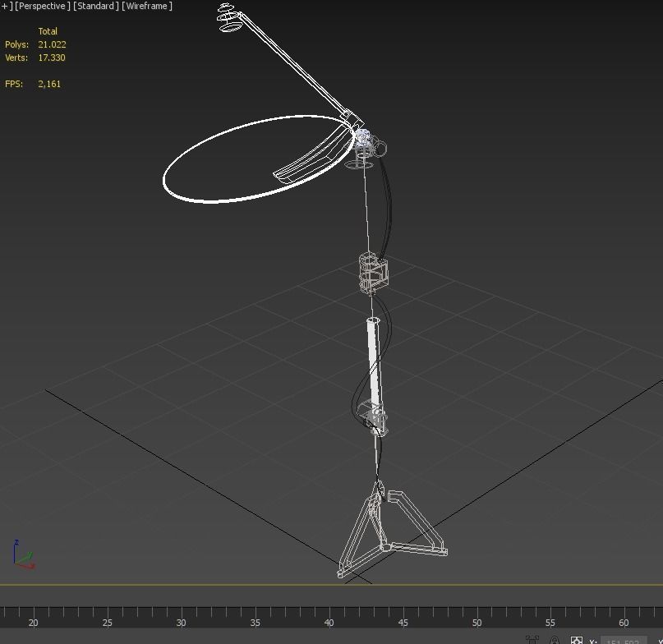Open the [Perspective] viewport view menu

[x=42, y=6]
